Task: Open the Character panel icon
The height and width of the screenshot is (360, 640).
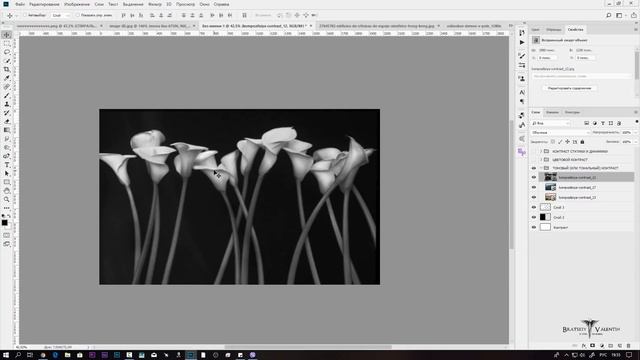Action: pyautogui.click(x=522, y=92)
